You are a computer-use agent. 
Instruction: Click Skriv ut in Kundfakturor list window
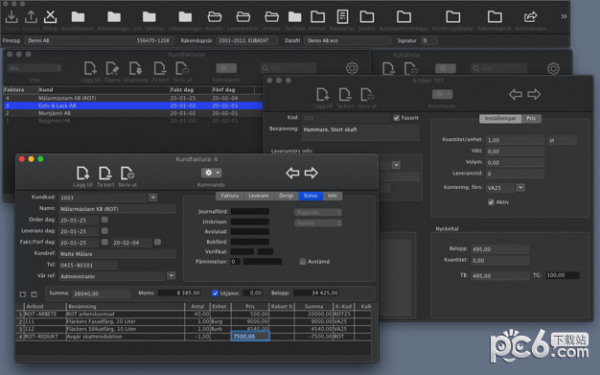pyautogui.click(x=182, y=68)
